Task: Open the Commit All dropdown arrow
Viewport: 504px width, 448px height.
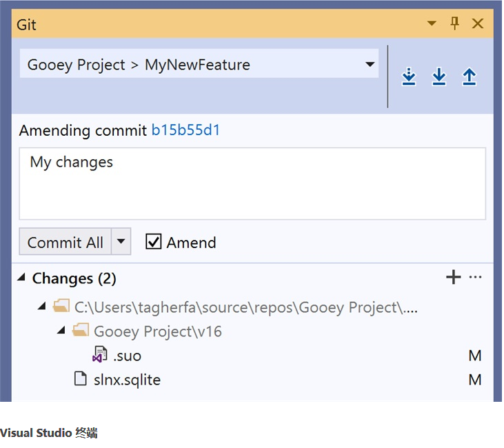Action: tap(121, 241)
